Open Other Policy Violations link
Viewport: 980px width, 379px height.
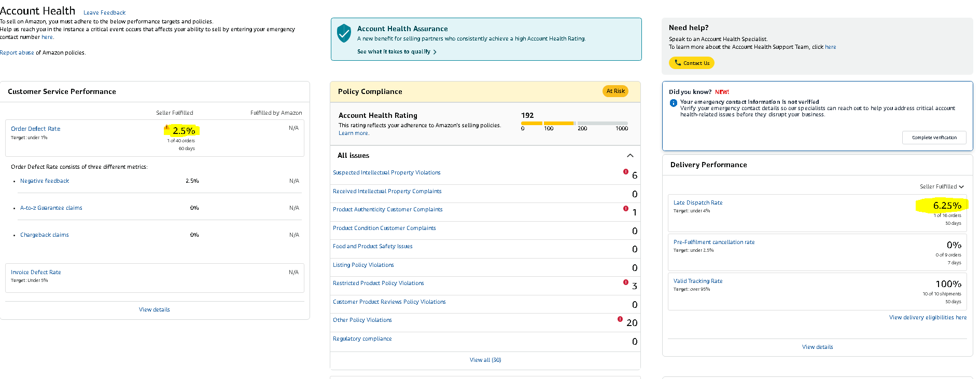362,320
